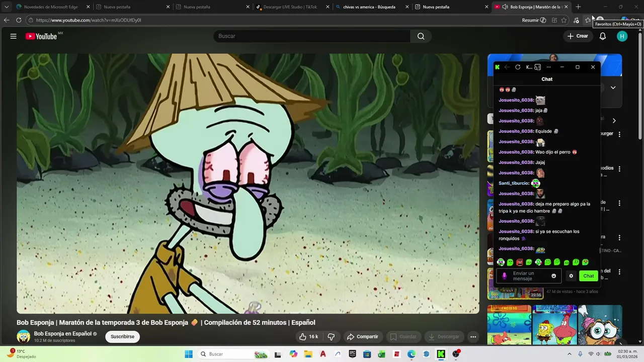Reload the Edge browser page

[x=19, y=20]
